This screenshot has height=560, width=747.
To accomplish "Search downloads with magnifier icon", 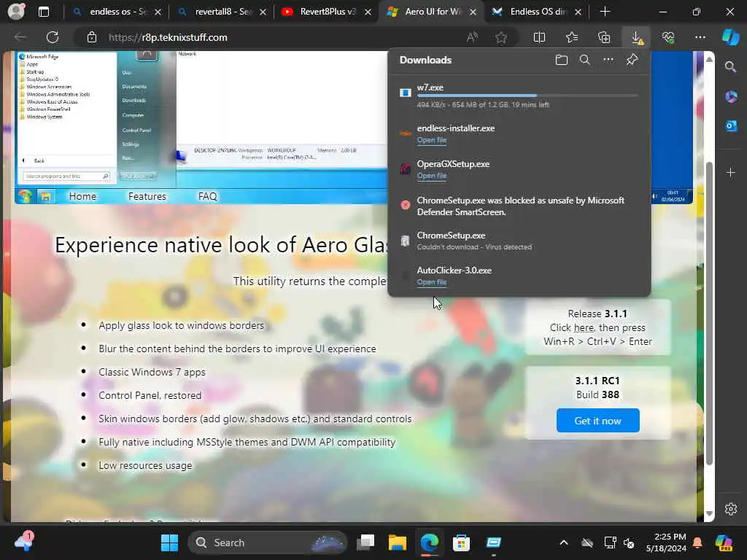I will coord(584,60).
